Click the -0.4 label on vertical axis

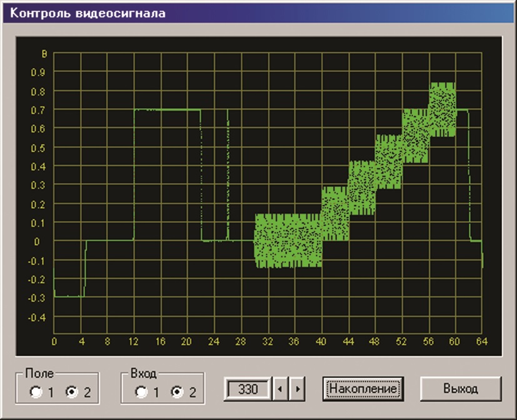[37, 317]
